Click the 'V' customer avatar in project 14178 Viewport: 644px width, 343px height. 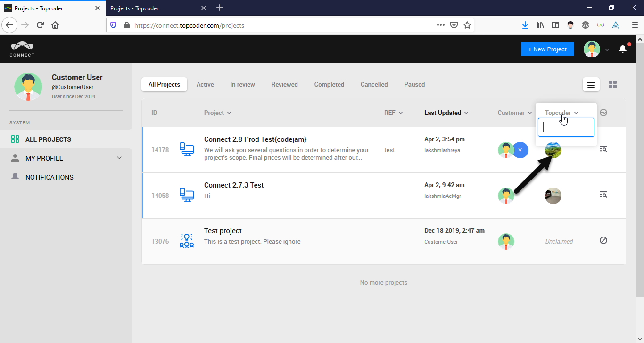click(520, 150)
